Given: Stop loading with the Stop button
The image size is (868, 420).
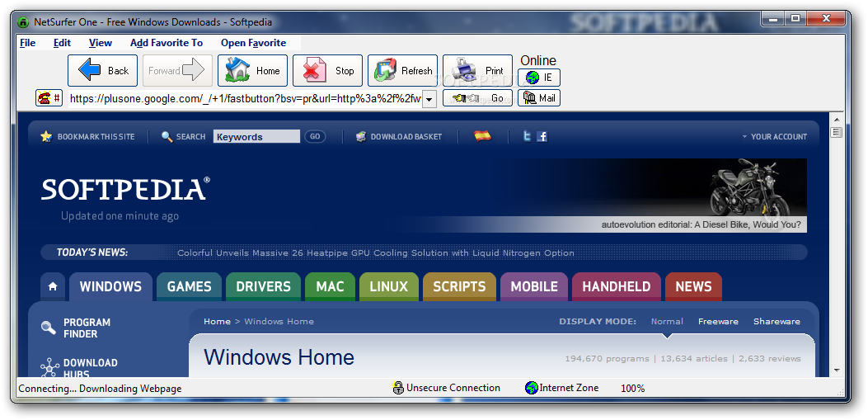Looking at the screenshot, I should click(x=327, y=70).
